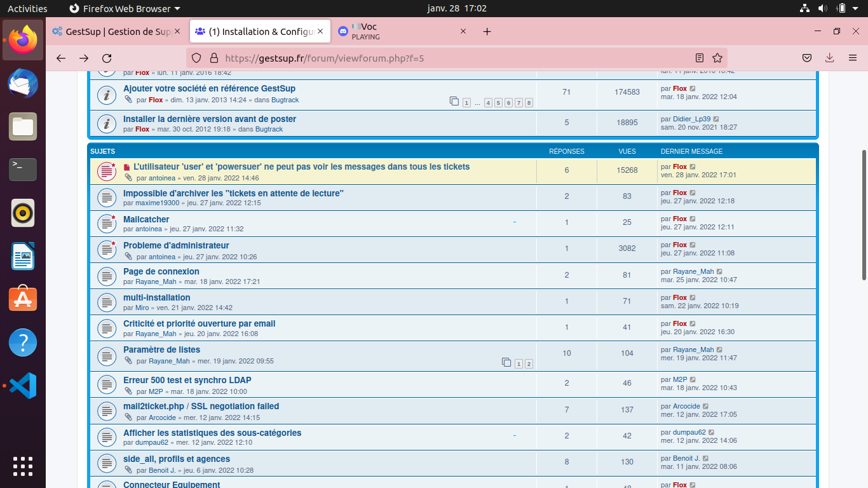Open the Bugtrack forum link under Installer la dernière version
Screen dimensions: 868x488
tap(269, 129)
